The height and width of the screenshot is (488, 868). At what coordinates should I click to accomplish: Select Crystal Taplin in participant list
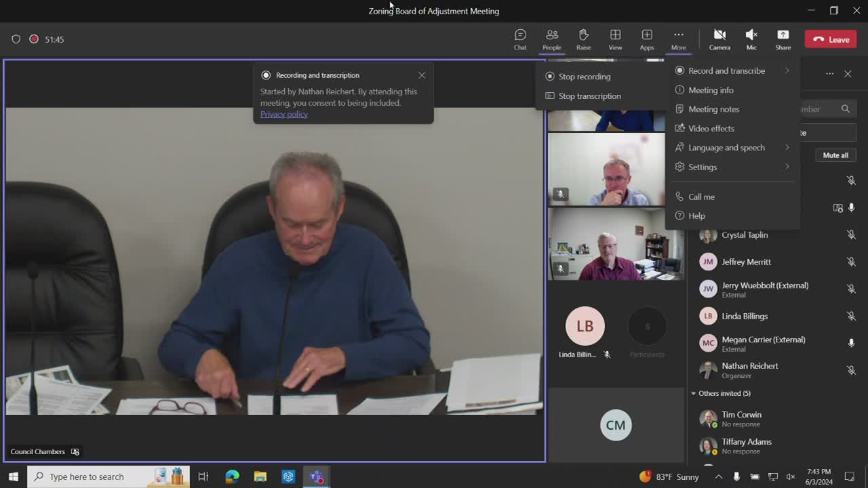click(x=777, y=235)
